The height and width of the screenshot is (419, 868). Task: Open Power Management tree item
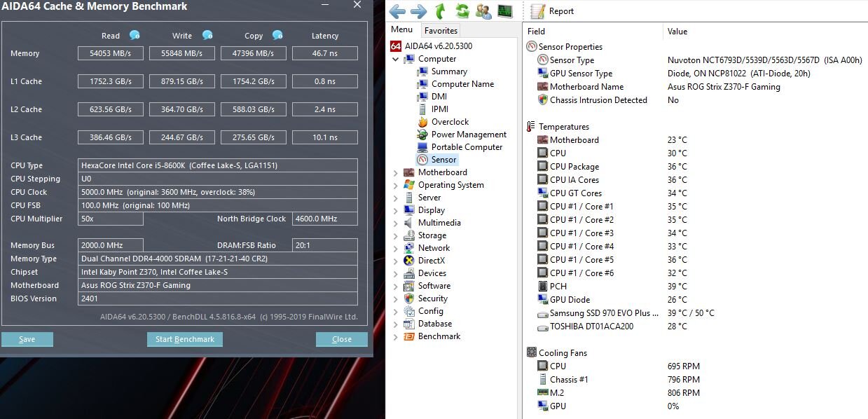[469, 135]
